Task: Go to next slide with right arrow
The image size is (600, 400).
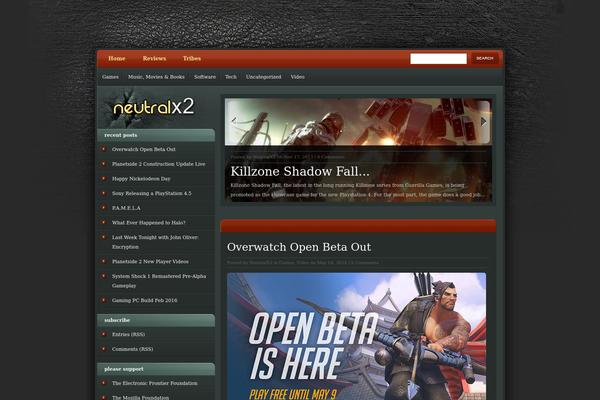Action: [x=483, y=121]
